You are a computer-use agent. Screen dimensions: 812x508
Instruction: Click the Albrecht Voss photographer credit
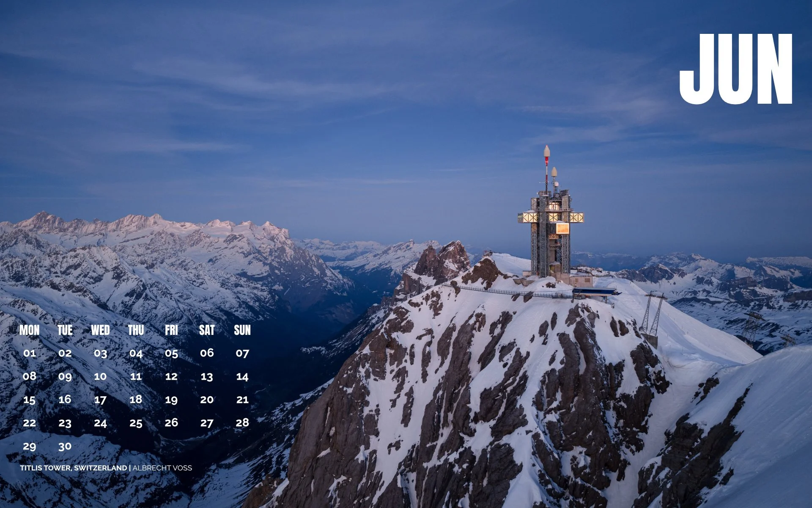click(x=162, y=468)
